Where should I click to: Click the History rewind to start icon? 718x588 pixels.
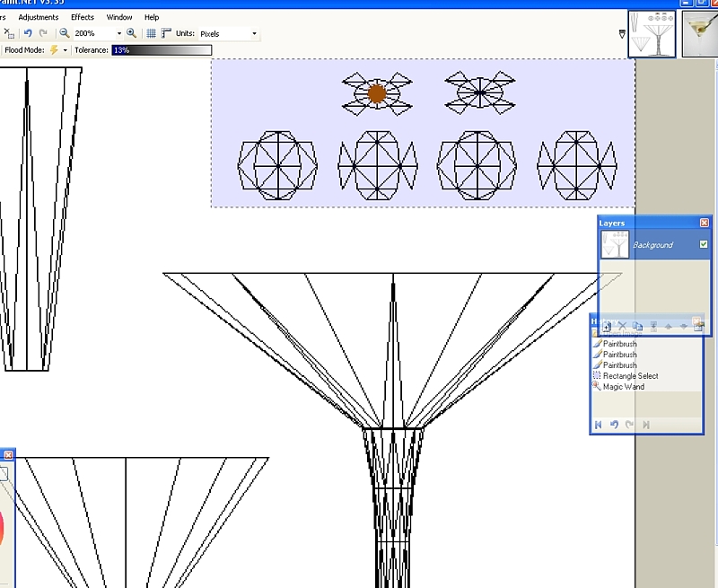point(599,425)
